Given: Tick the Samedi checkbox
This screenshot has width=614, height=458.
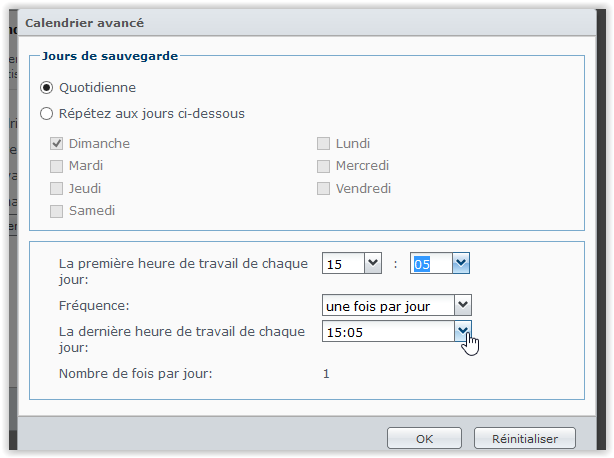Looking at the screenshot, I should (57, 211).
